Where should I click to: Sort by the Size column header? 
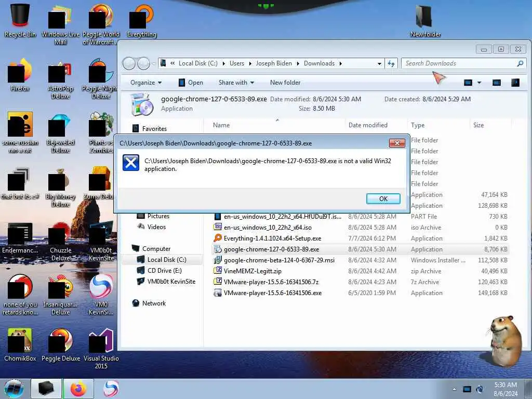(x=490, y=125)
